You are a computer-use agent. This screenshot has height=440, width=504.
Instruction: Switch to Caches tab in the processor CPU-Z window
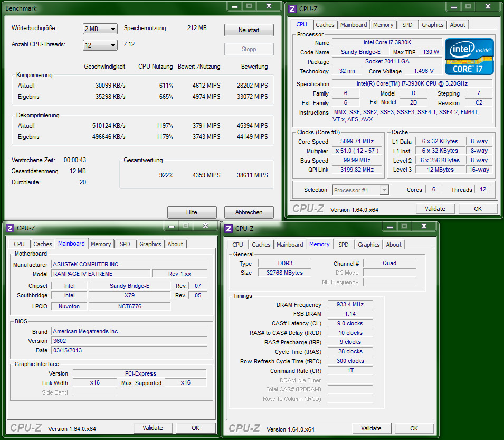(x=325, y=25)
